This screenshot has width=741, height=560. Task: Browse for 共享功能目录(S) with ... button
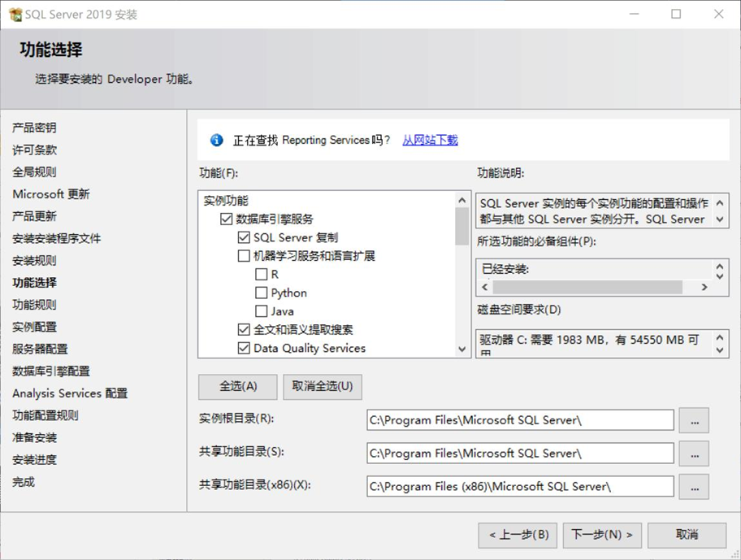(694, 454)
